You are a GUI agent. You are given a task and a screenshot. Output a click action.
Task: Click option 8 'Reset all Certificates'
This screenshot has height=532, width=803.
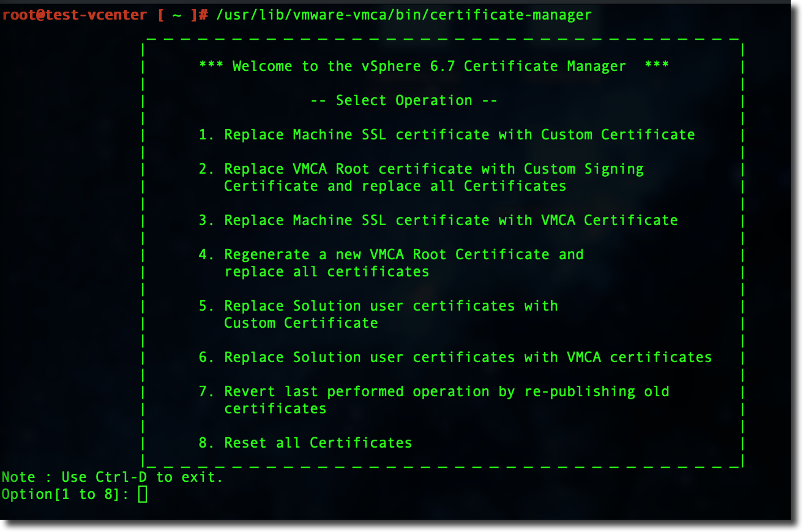[305, 443]
